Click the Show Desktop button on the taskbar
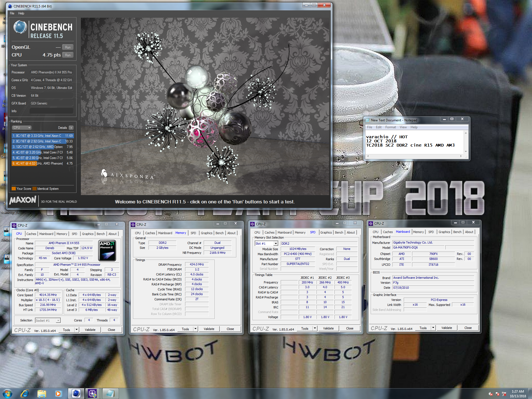The width and height of the screenshot is (532, 399). click(530, 394)
